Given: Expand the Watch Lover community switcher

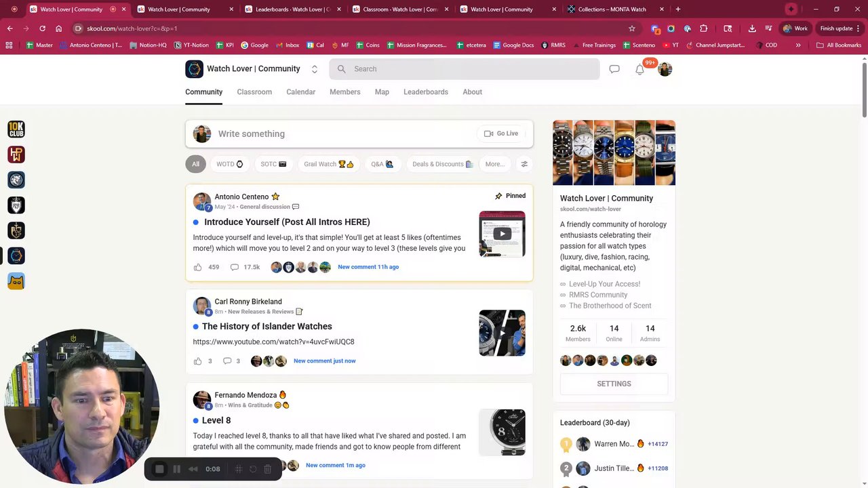Looking at the screenshot, I should (x=314, y=69).
